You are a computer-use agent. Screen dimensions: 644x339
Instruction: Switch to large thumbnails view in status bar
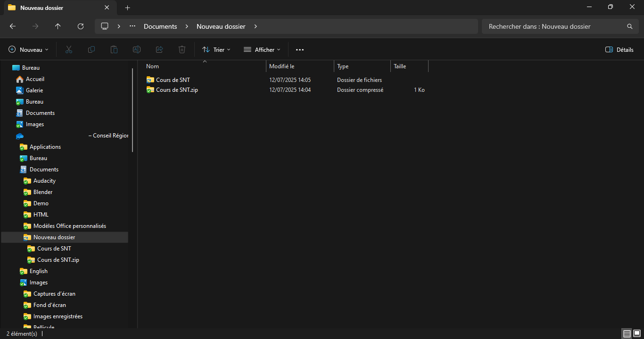click(636, 334)
